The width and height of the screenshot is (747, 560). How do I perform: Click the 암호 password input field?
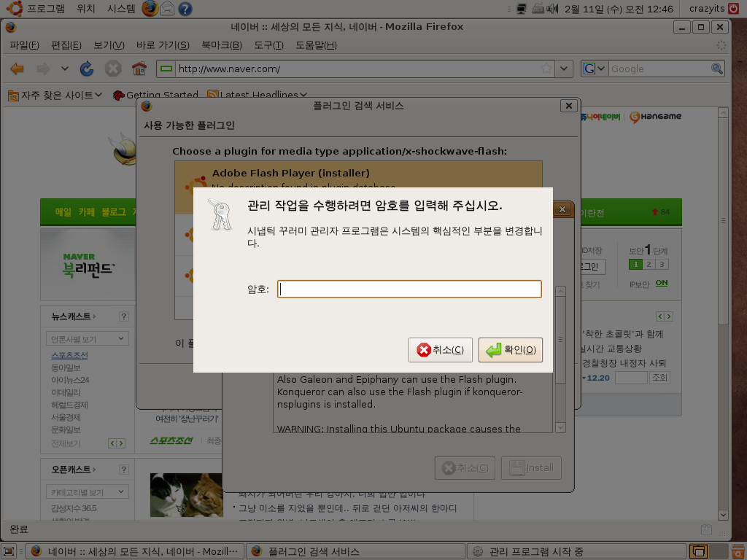click(x=409, y=289)
